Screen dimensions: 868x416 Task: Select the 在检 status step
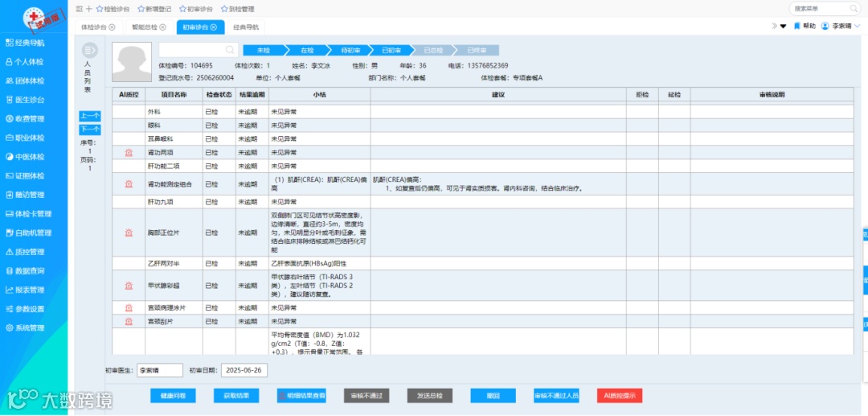[x=307, y=50]
